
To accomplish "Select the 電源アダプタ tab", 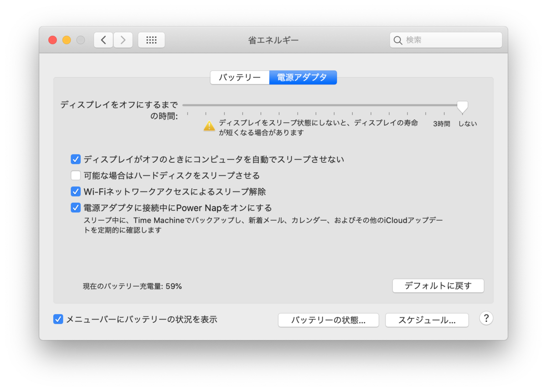I will pyautogui.click(x=303, y=77).
